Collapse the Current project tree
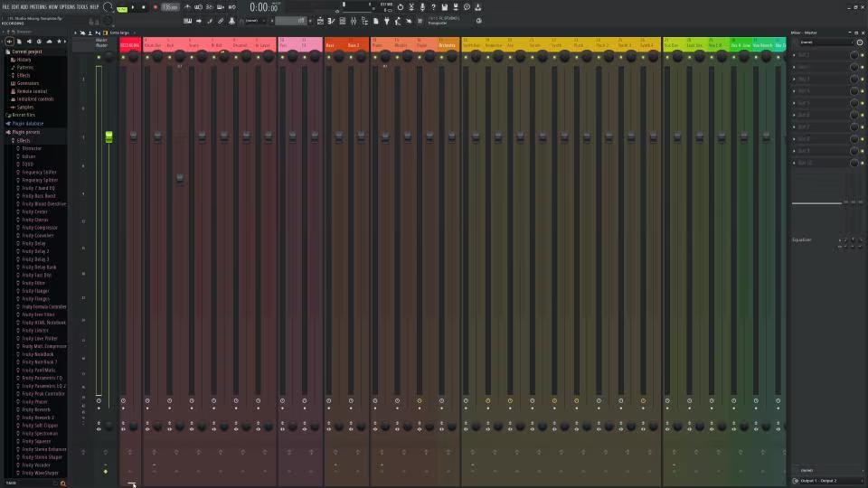Viewport: 868px width, 488px height. click(26, 52)
